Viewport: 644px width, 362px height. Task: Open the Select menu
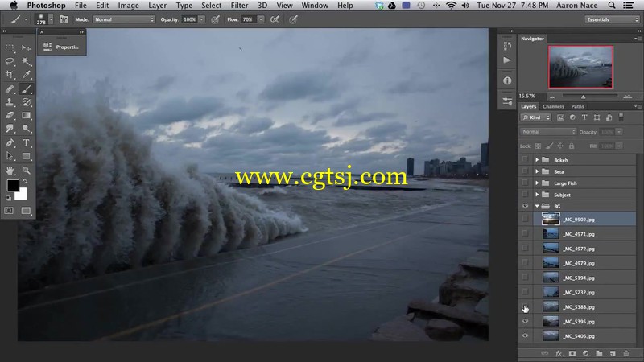coord(211,6)
